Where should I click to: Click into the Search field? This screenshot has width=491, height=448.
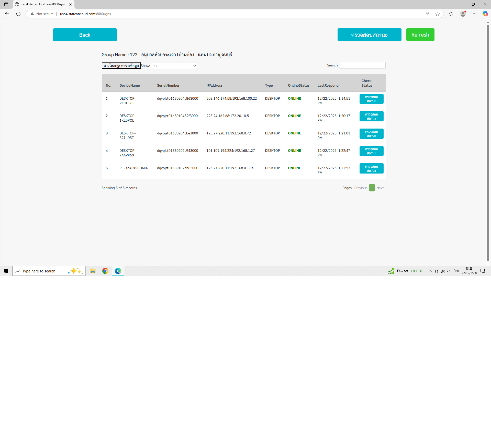click(362, 65)
